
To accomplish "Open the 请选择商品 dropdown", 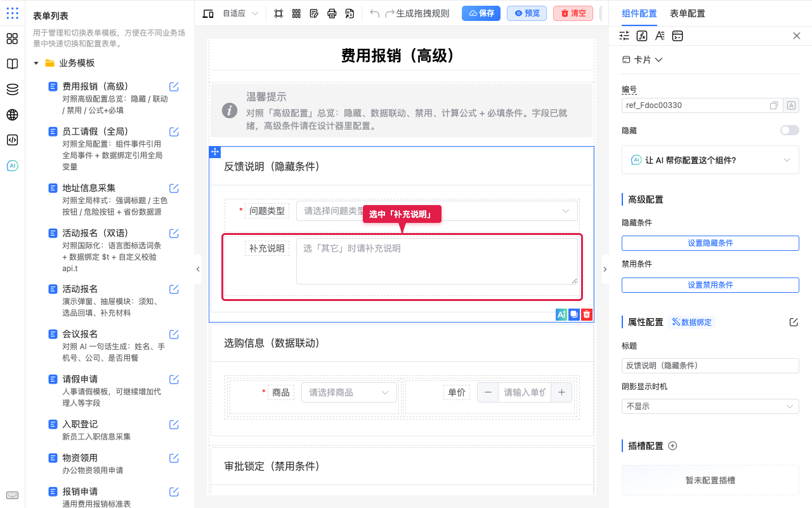I will (x=349, y=392).
